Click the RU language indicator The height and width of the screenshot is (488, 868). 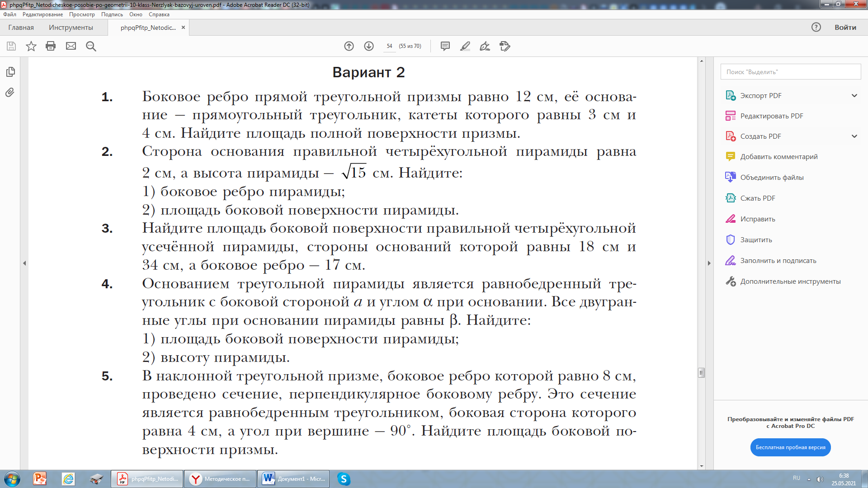pyautogui.click(x=797, y=478)
